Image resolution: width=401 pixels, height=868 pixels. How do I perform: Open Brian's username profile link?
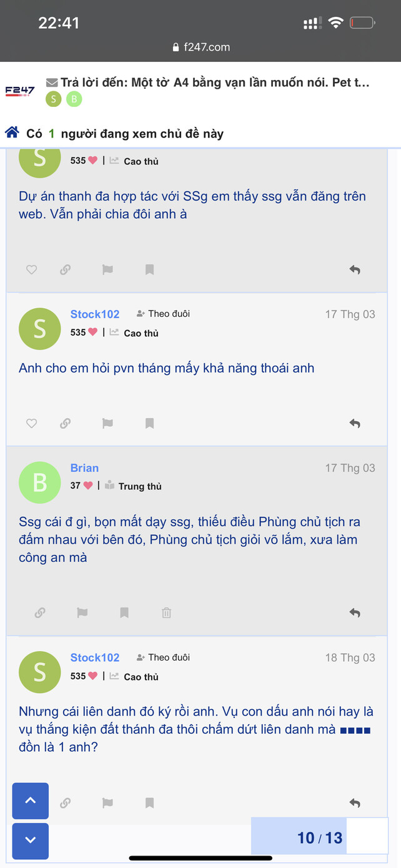84,468
